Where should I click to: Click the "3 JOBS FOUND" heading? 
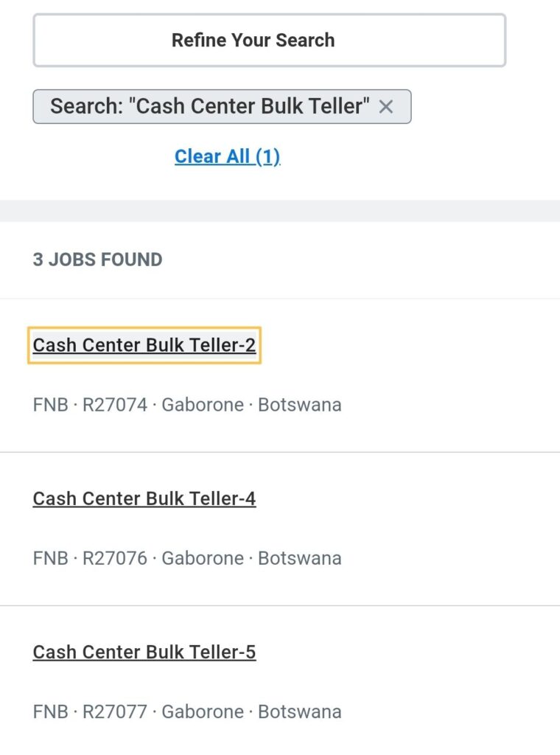coord(97,260)
